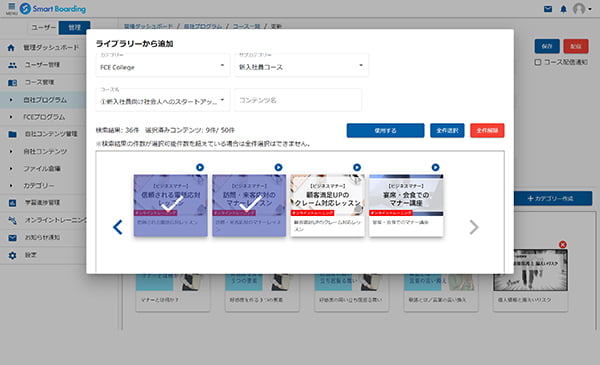Click the home icon beside 管理ダッシュボード

(11, 48)
